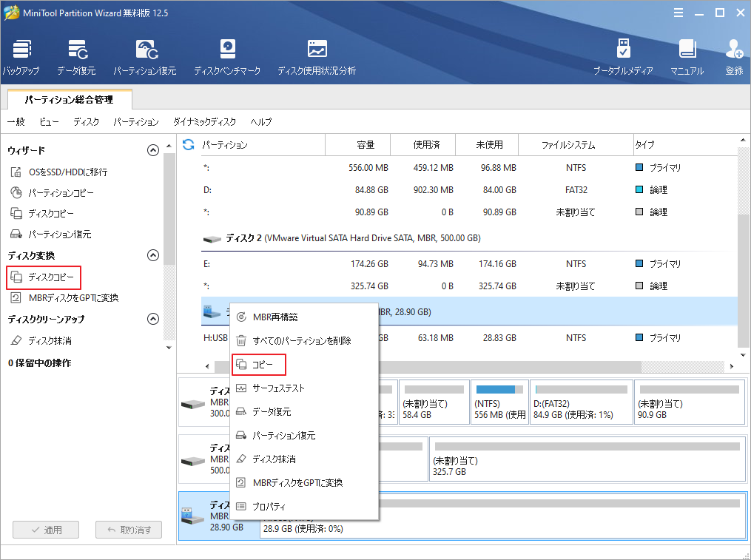Start the OSをSSD/HDDに移行 wizard

[x=59, y=172]
